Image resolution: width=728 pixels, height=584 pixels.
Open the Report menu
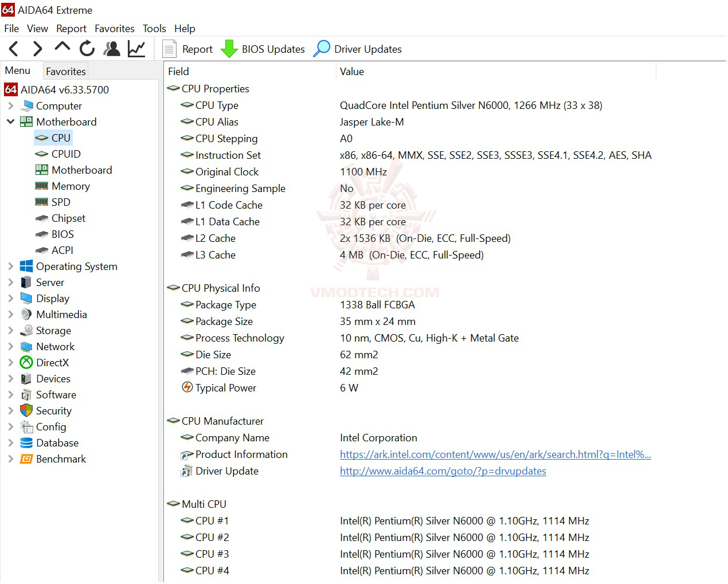pos(71,29)
